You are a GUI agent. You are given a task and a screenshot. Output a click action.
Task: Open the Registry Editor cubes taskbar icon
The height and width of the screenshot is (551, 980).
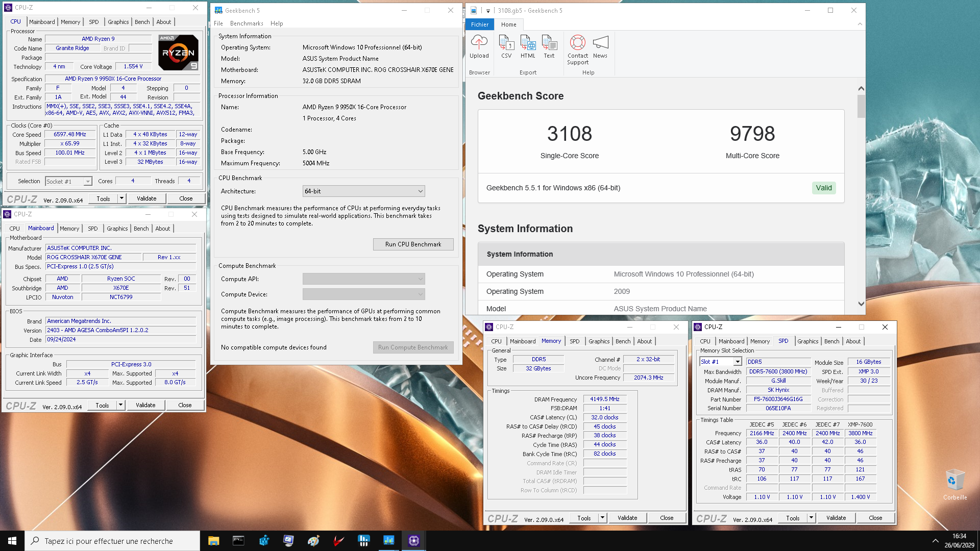pyautogui.click(x=264, y=541)
